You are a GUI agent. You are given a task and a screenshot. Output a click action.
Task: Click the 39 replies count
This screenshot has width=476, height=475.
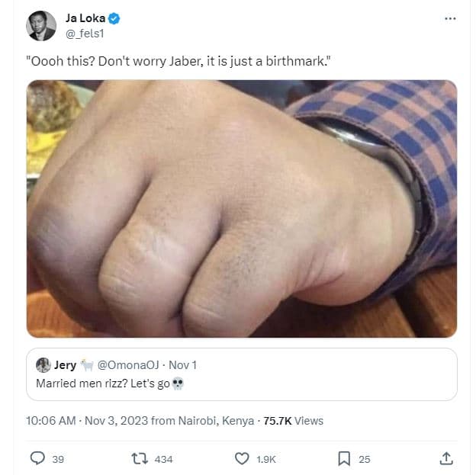pyautogui.click(x=58, y=459)
